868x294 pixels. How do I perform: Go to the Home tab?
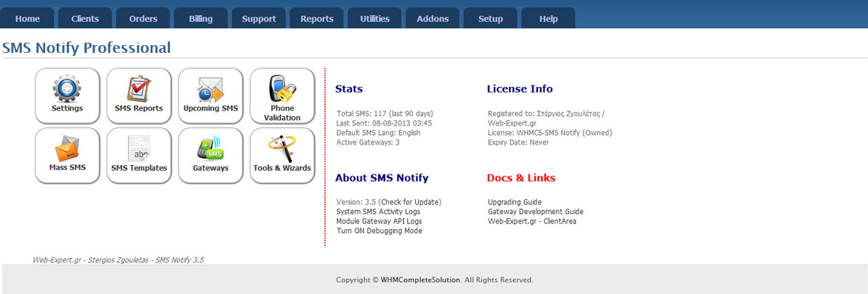[28, 18]
